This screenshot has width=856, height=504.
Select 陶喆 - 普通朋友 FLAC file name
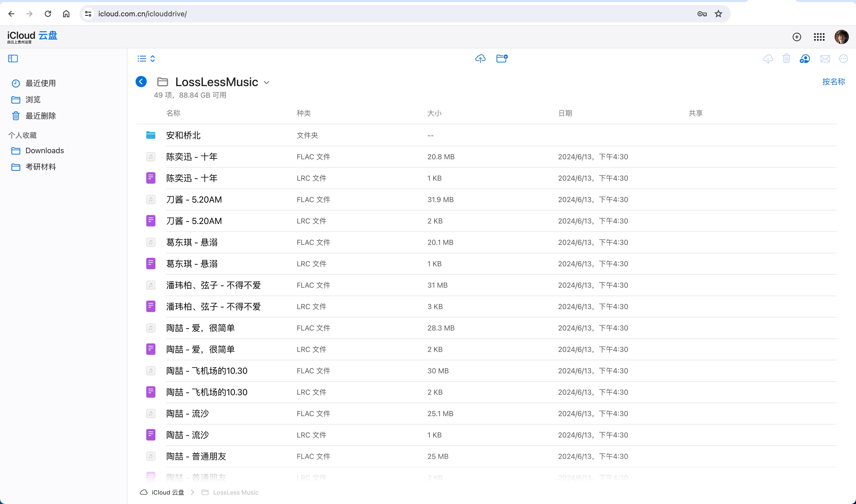click(196, 456)
